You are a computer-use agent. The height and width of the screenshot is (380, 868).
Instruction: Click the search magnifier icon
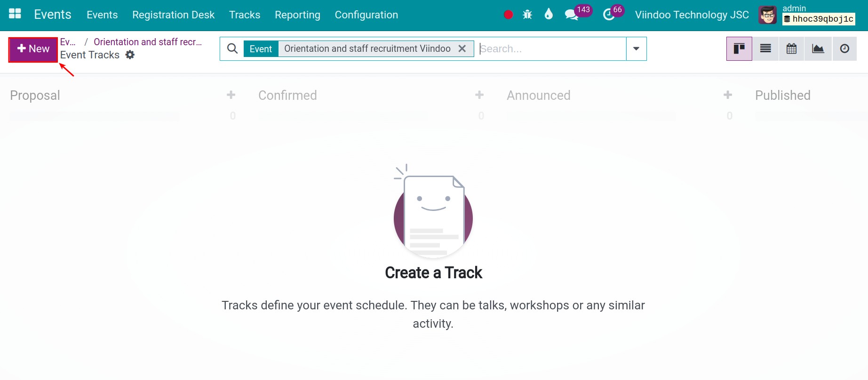232,49
